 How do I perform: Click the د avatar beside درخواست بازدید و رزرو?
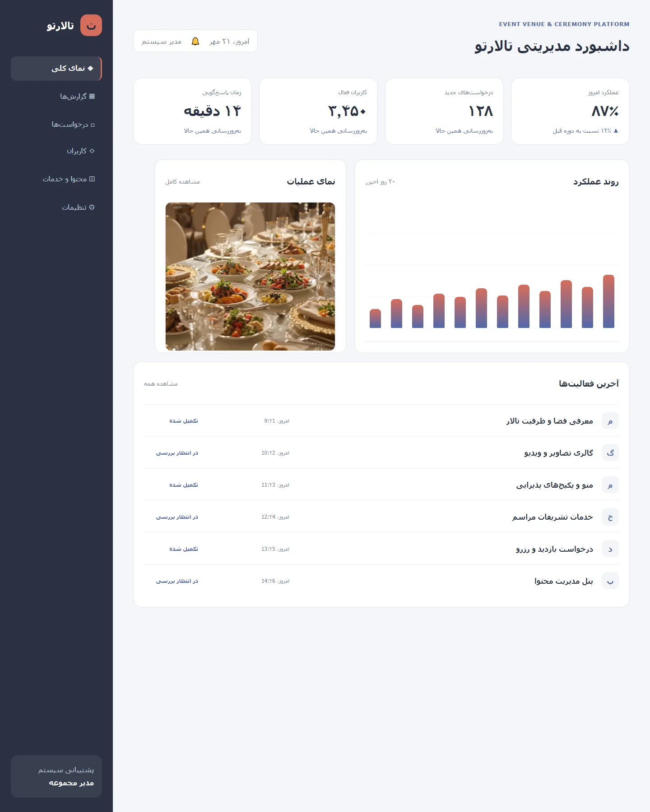point(610,549)
